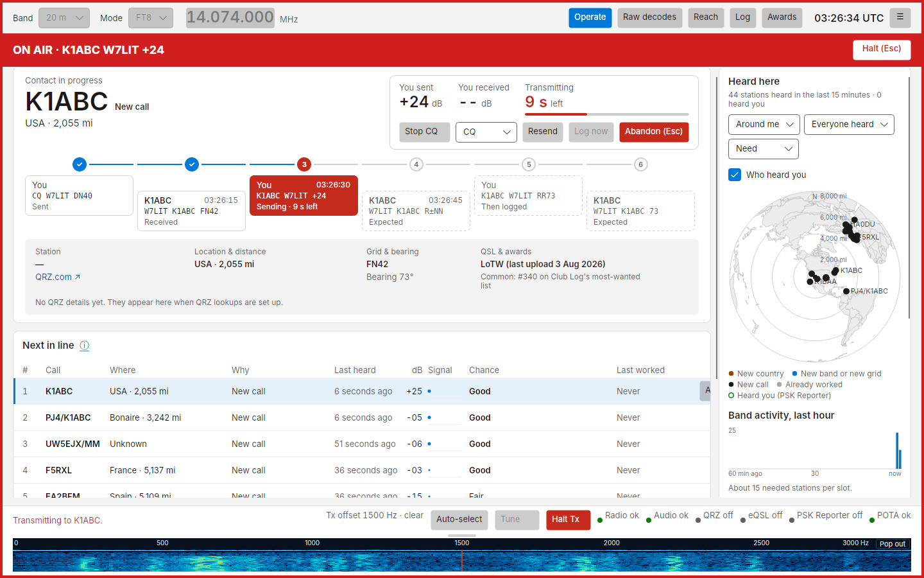Screen dimensions: 924x578
Task: Open the hamburger menu beside the UTC clock
Action: coord(900,17)
